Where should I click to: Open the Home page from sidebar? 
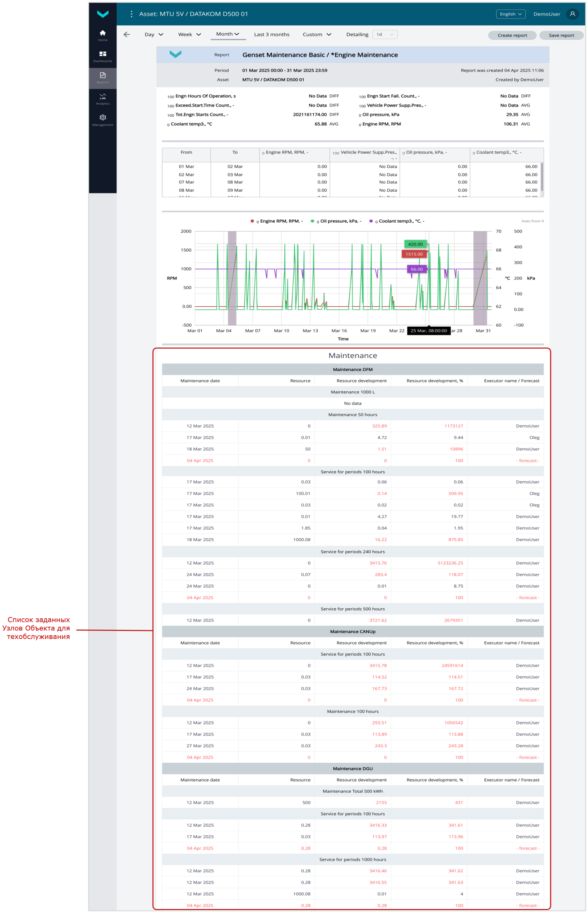(x=102, y=35)
